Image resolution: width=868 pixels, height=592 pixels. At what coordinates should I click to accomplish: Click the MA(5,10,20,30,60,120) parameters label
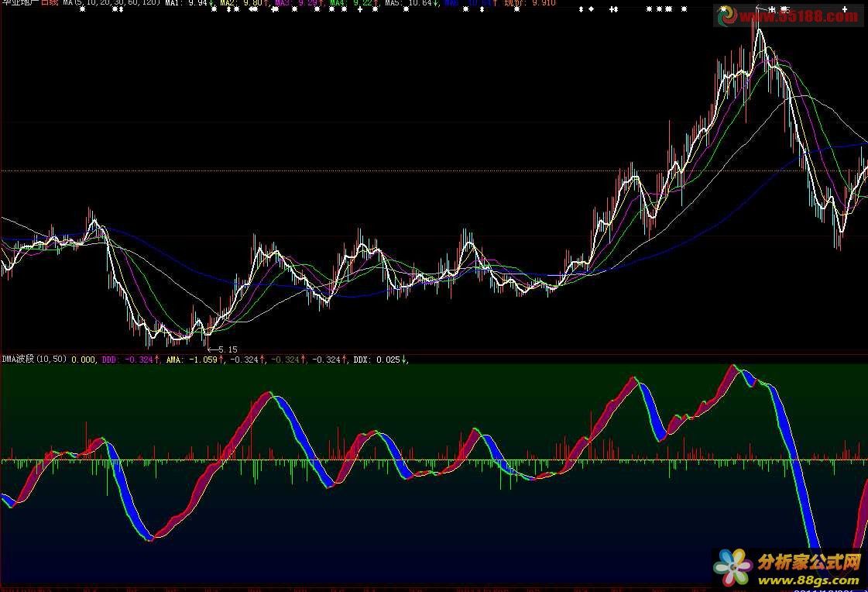(112, 3)
